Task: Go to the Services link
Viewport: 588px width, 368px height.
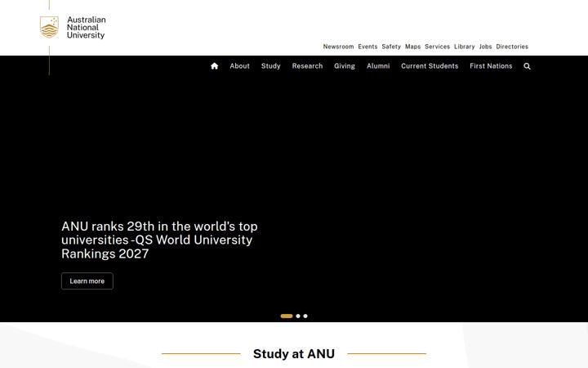Action: tap(437, 47)
